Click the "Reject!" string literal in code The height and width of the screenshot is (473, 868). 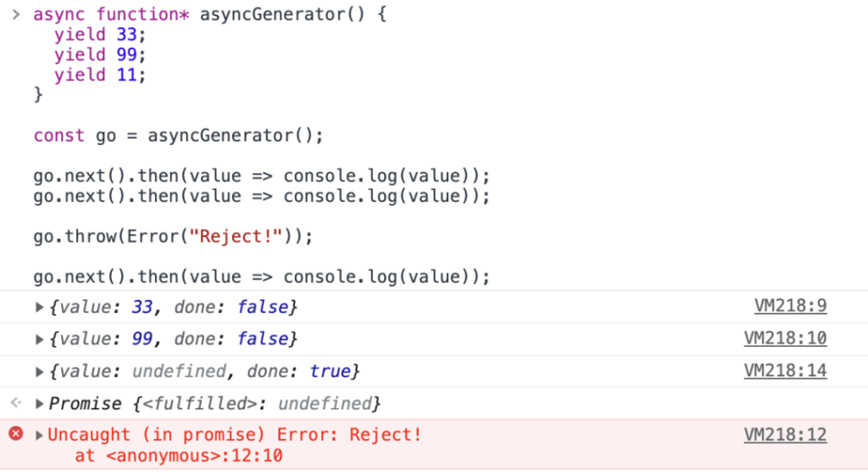236,236
